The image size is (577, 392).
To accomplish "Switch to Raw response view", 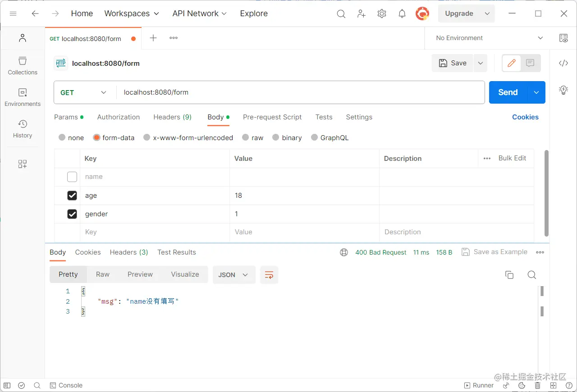I will [x=103, y=274].
